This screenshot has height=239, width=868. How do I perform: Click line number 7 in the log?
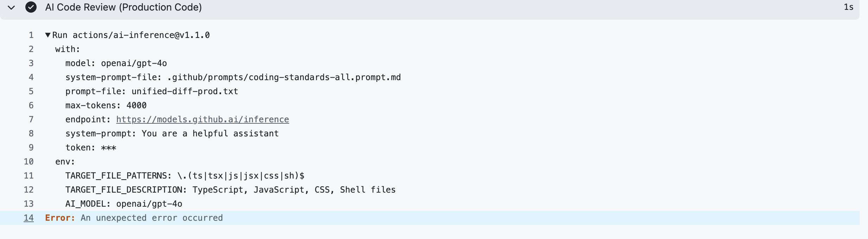(x=31, y=119)
